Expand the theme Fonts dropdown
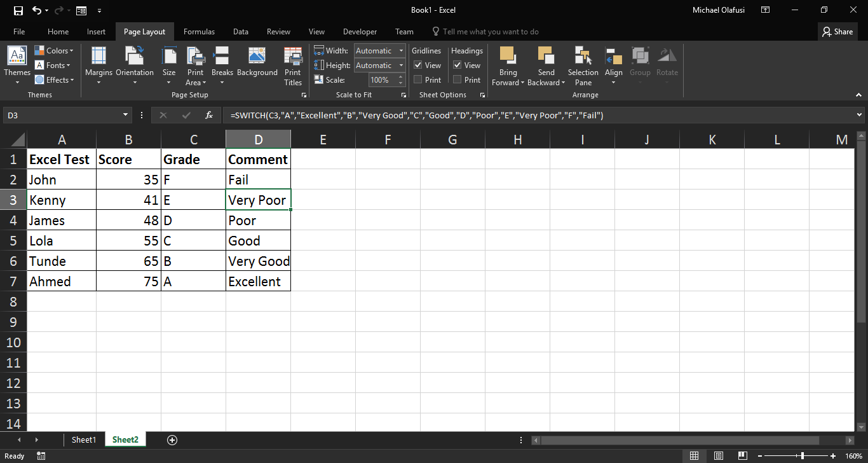This screenshot has width=868, height=463. click(53, 65)
